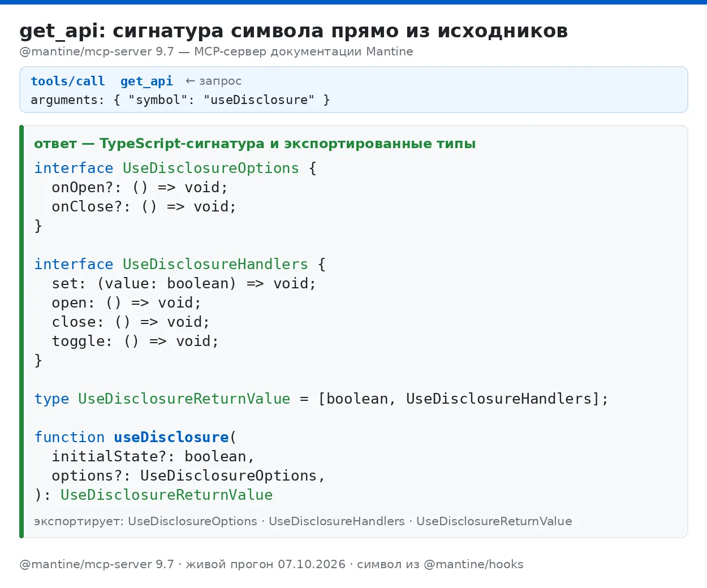The width and height of the screenshot is (707, 588).
Task: Click the '← запрос' annotation
Action: [x=214, y=81]
